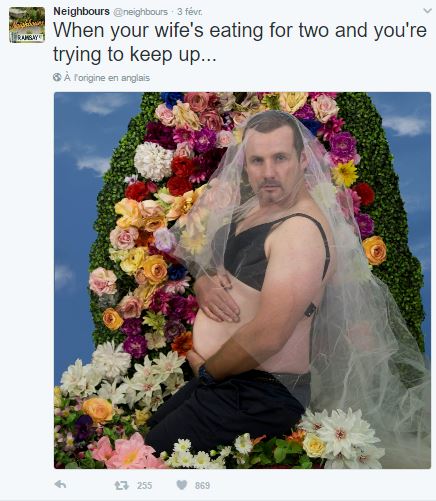Open the Neighbours display name link
Image resolution: width=436 pixels, height=501 pixels.
(81, 11)
